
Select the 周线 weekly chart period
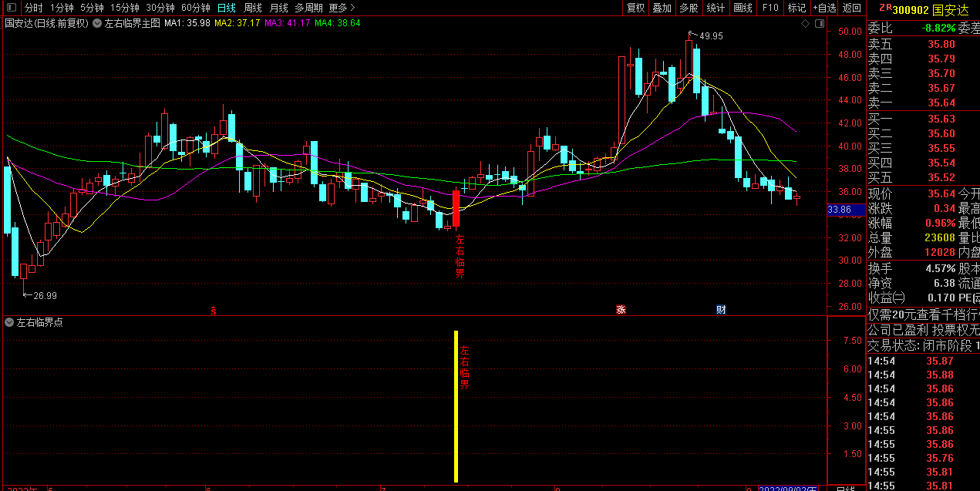click(x=252, y=8)
